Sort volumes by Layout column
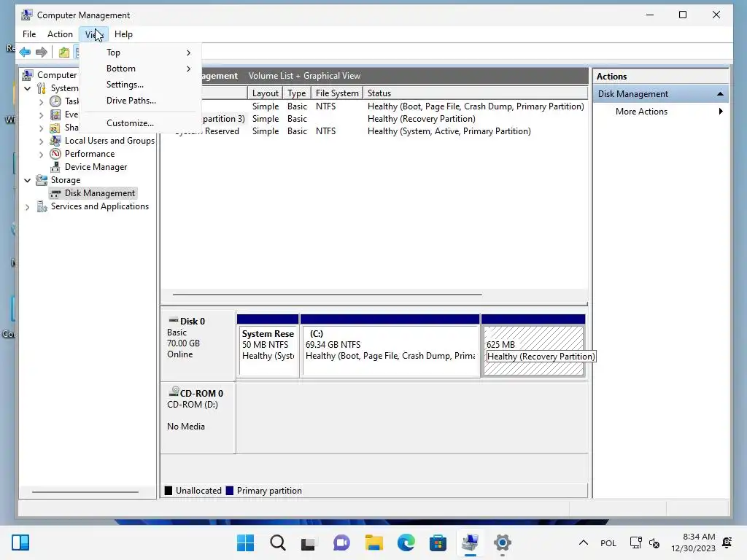The width and height of the screenshot is (747, 560). tap(265, 93)
